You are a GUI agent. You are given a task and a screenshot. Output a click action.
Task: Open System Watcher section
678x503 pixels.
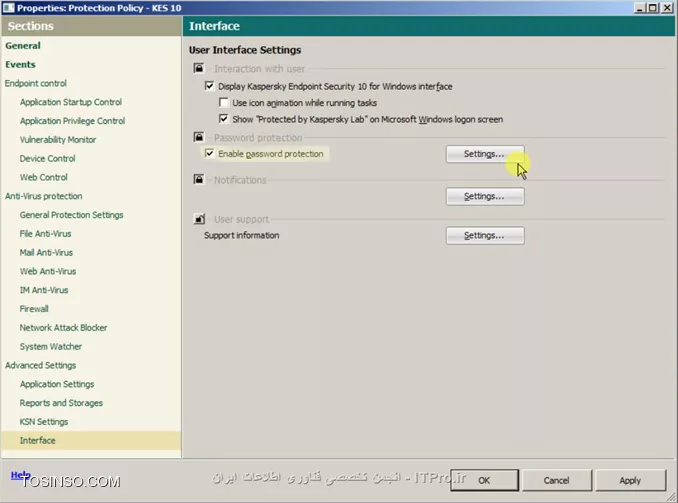pos(51,346)
